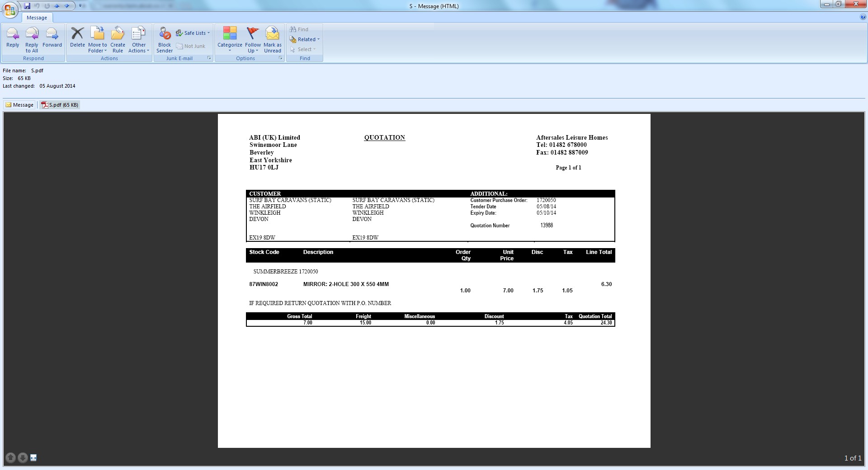Open the Categorize color menu
This screenshot has height=470, width=868.
click(x=230, y=40)
